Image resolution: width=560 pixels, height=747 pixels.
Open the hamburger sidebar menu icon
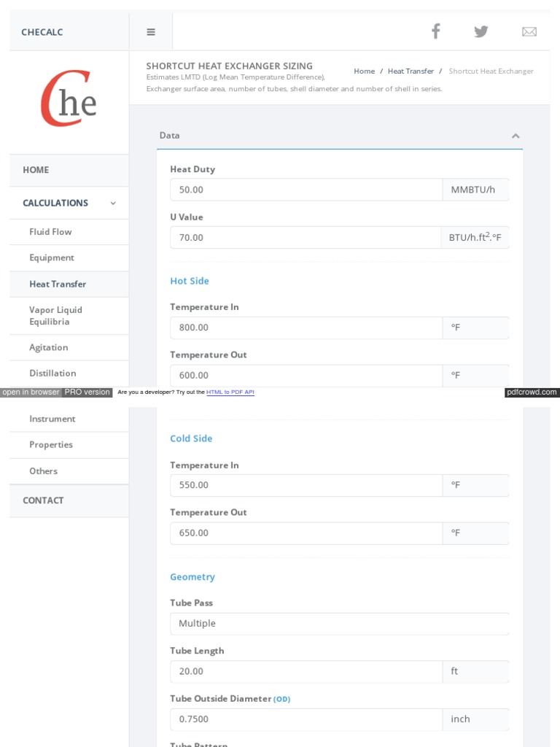point(150,32)
